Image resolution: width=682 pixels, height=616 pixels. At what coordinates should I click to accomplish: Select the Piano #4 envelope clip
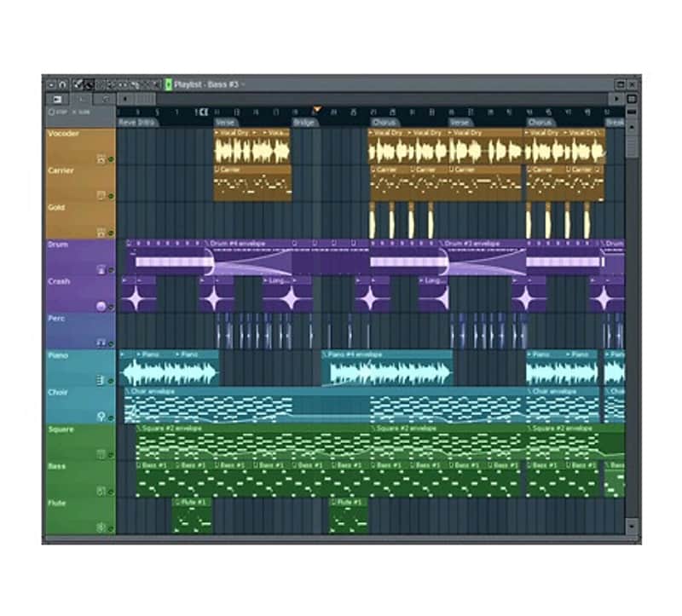tap(387, 368)
